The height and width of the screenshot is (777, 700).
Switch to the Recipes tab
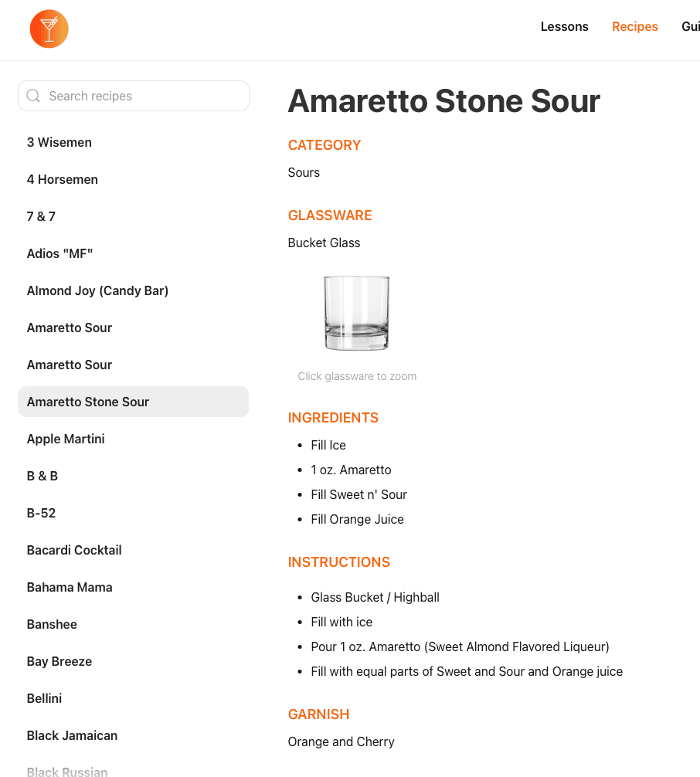[634, 26]
